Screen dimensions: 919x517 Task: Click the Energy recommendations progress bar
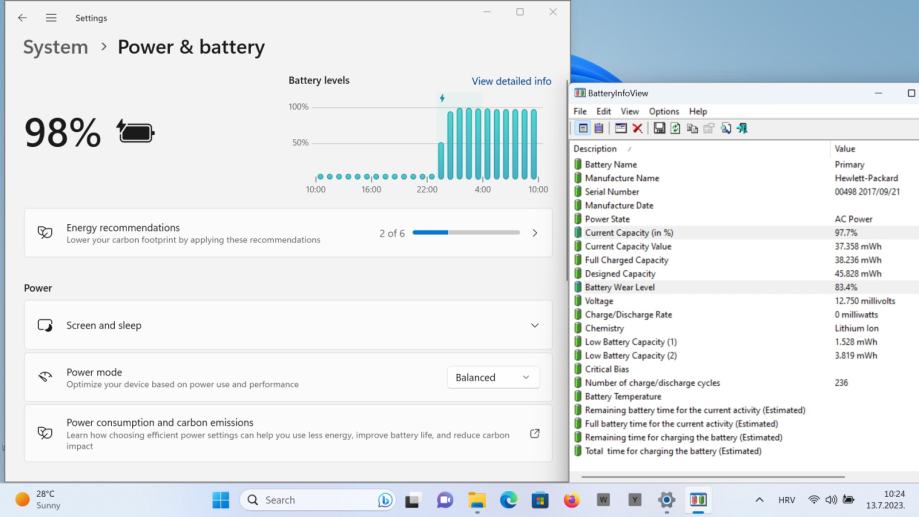(x=466, y=233)
